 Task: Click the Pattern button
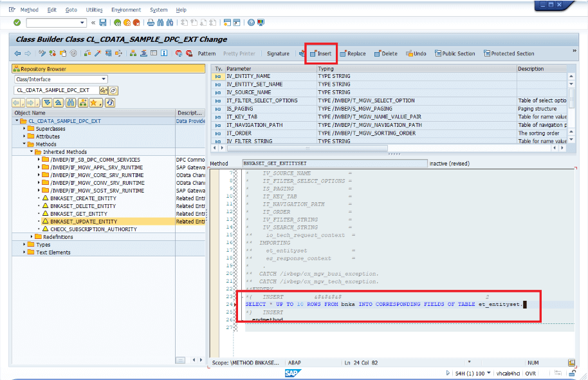pyautogui.click(x=207, y=53)
